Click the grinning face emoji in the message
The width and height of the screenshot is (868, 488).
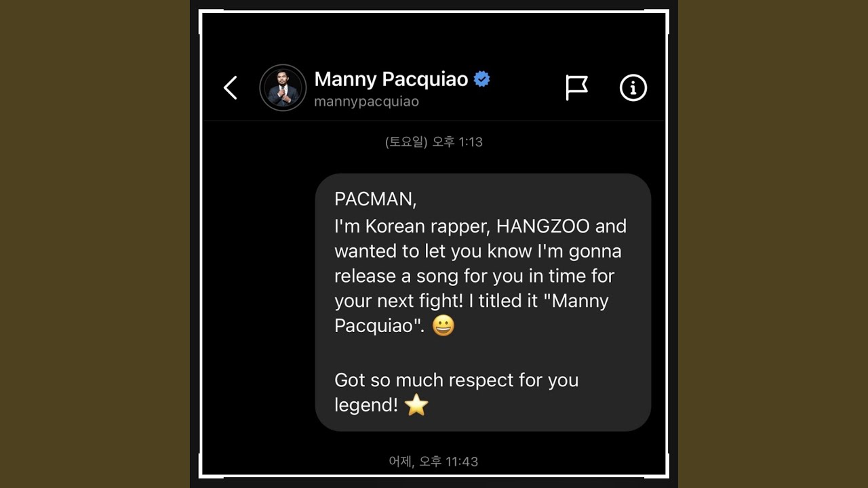[x=443, y=326]
